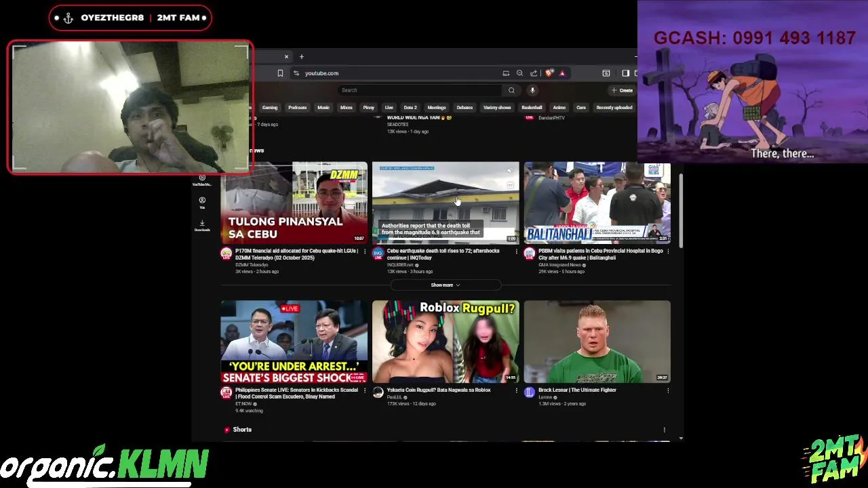Click the share icon in address bar
868x488 pixels.
point(534,73)
